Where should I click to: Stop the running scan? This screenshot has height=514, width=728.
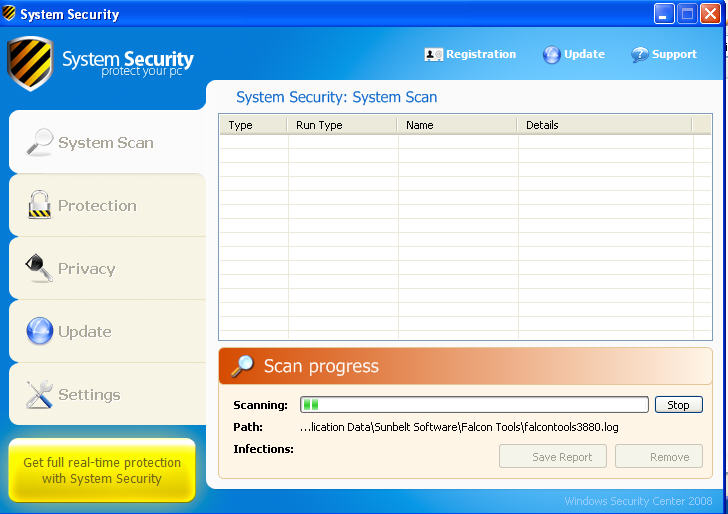coord(679,404)
